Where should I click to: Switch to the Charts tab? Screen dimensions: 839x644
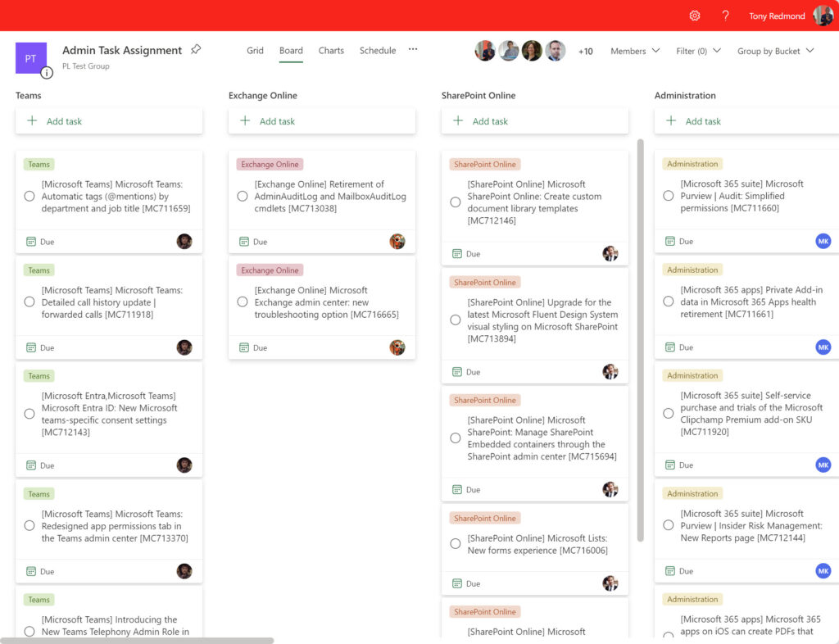point(331,50)
